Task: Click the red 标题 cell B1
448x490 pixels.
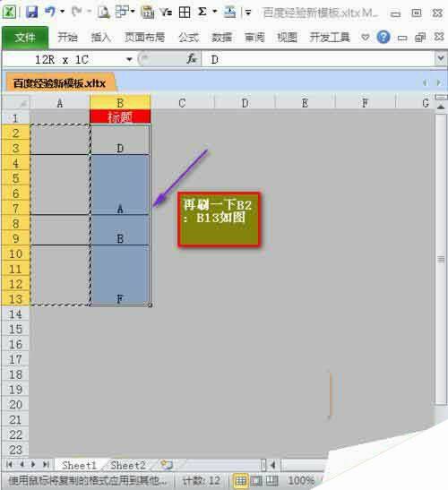Action: [x=120, y=116]
